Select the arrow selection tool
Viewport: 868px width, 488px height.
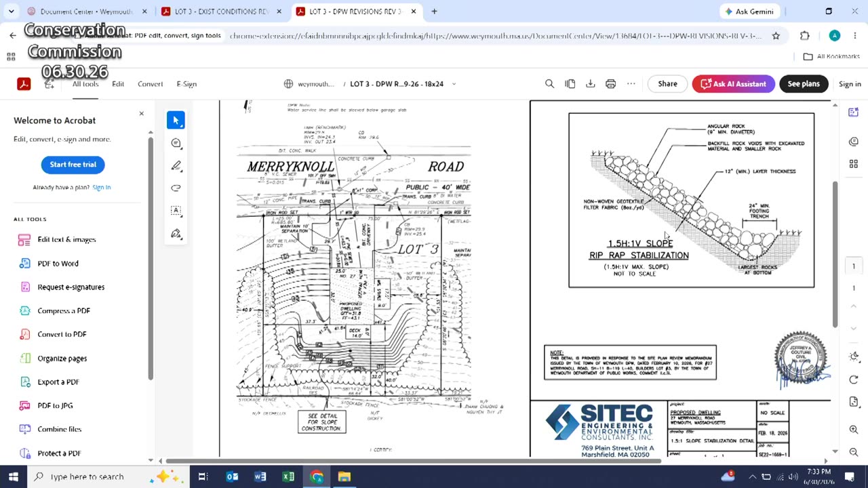click(x=176, y=120)
